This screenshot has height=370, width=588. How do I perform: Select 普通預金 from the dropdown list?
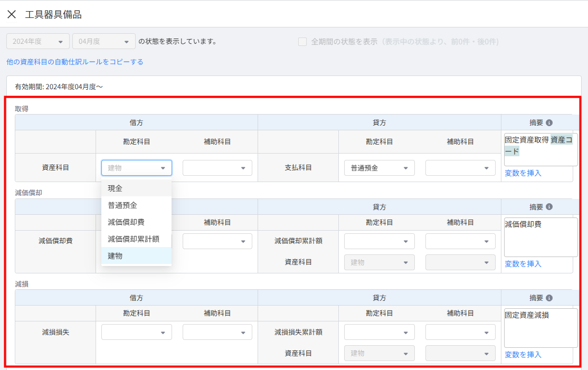[136, 205]
